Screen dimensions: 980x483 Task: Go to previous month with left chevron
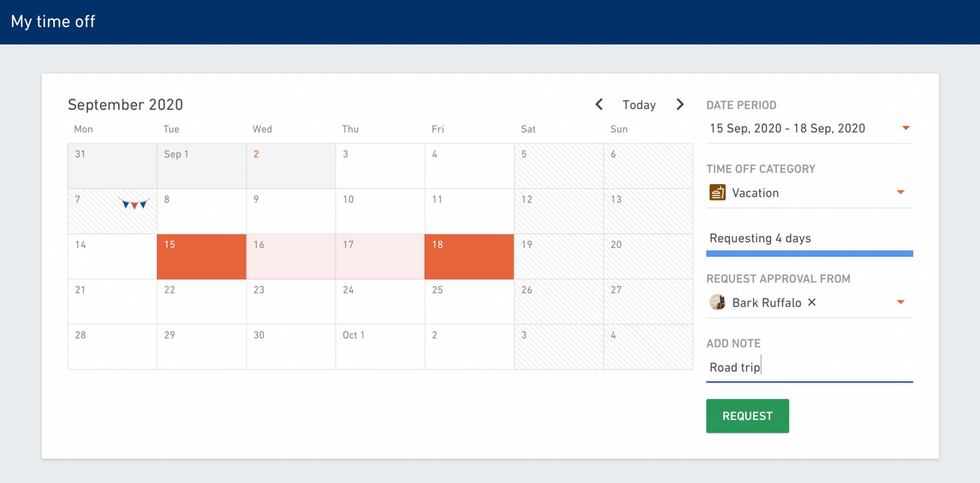[599, 104]
